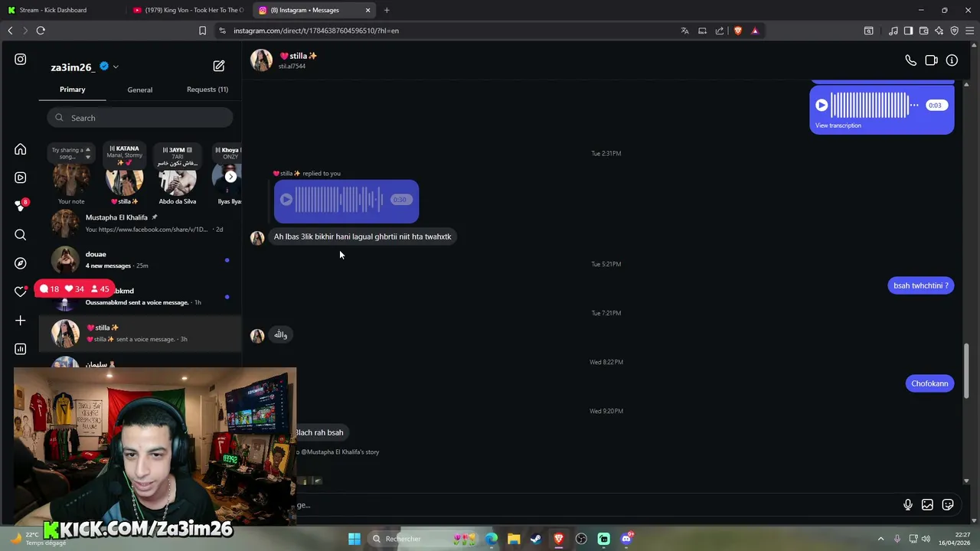The height and width of the screenshot is (551, 980).
Task: Click View transcription link
Action: tap(838, 126)
